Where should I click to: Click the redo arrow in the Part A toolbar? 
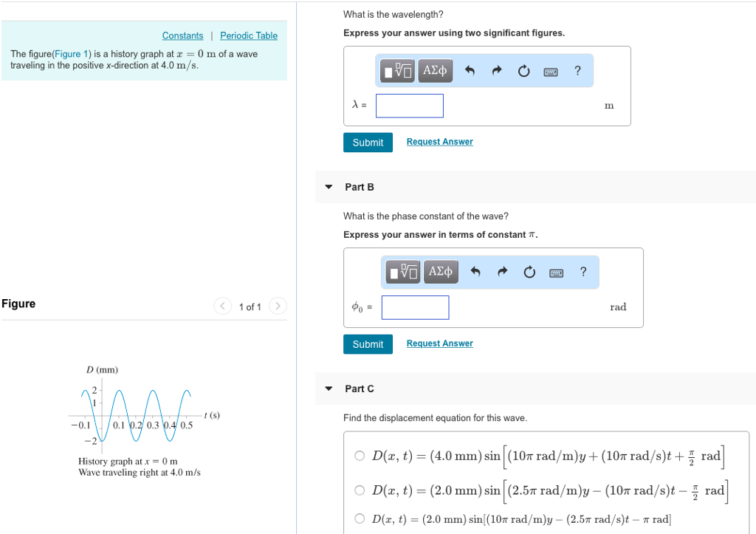(495, 70)
